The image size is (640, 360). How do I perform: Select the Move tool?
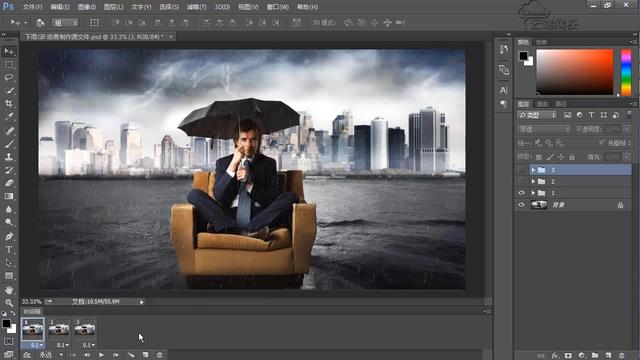[9, 51]
